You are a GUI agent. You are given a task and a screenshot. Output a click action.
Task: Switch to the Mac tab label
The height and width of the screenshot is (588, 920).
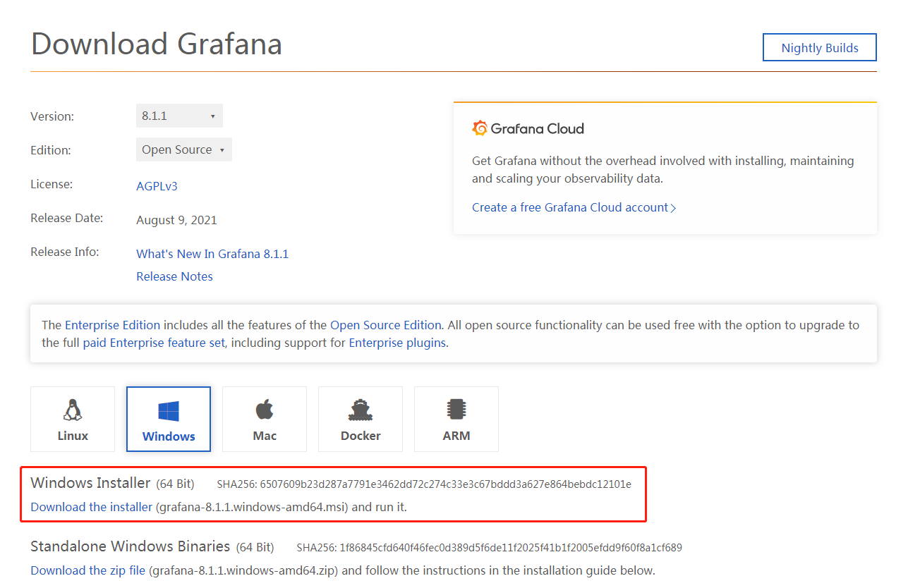pyautogui.click(x=265, y=436)
